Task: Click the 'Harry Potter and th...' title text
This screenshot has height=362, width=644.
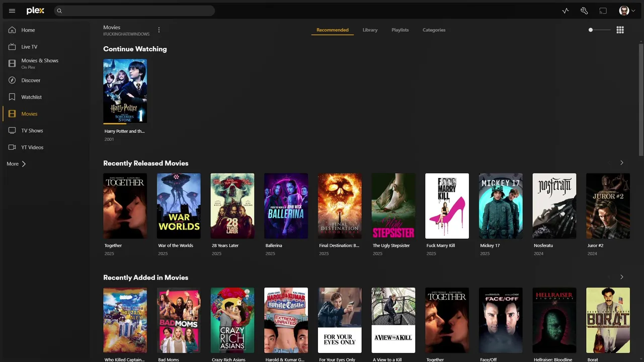Action: [124, 131]
